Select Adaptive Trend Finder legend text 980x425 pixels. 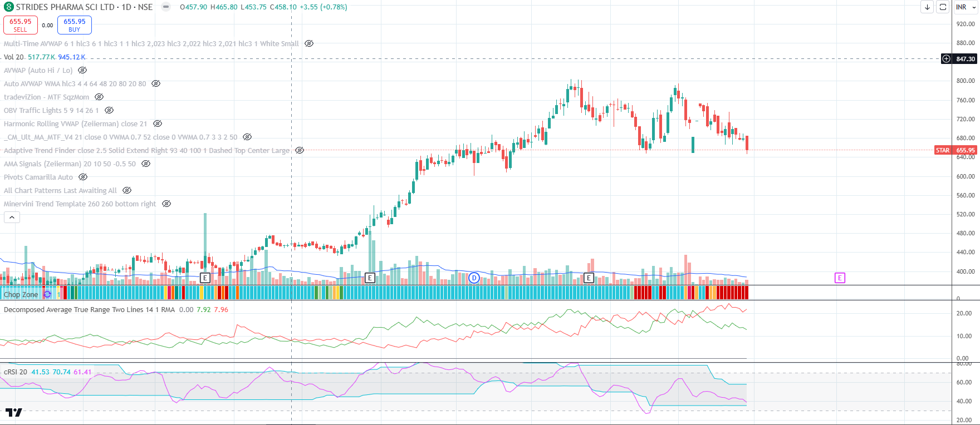click(146, 150)
